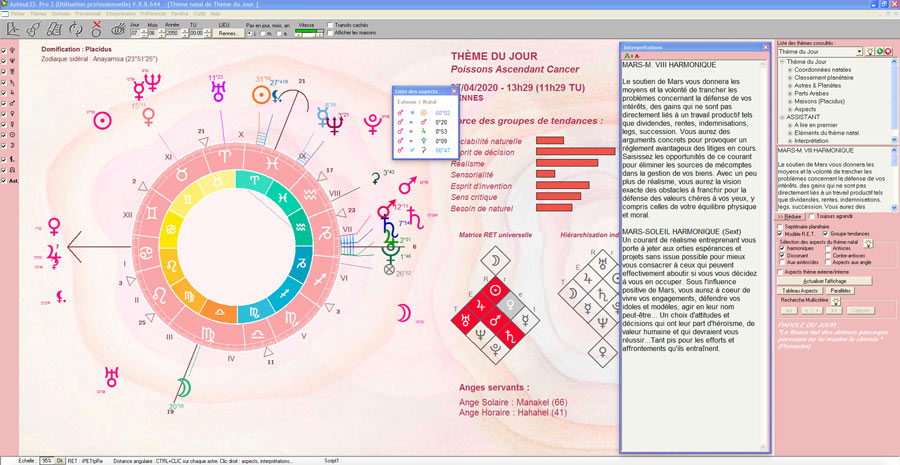Click the green crescent Moon at chart bottom
Image resolution: width=900 pixels, height=465 pixels.
pyautogui.click(x=184, y=388)
